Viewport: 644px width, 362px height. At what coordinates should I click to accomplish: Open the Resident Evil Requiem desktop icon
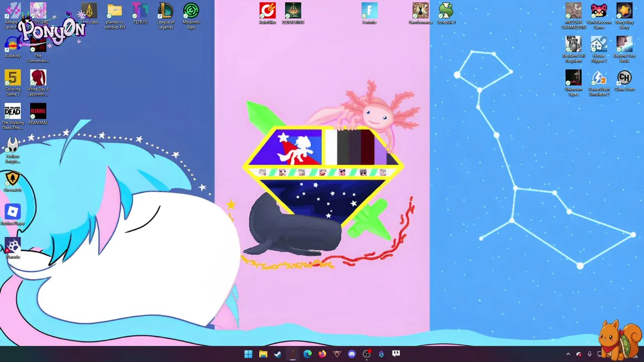point(574,50)
